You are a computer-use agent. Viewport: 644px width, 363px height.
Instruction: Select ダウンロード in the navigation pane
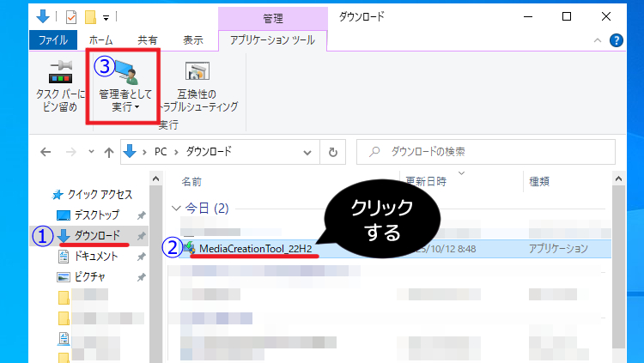[95, 235]
